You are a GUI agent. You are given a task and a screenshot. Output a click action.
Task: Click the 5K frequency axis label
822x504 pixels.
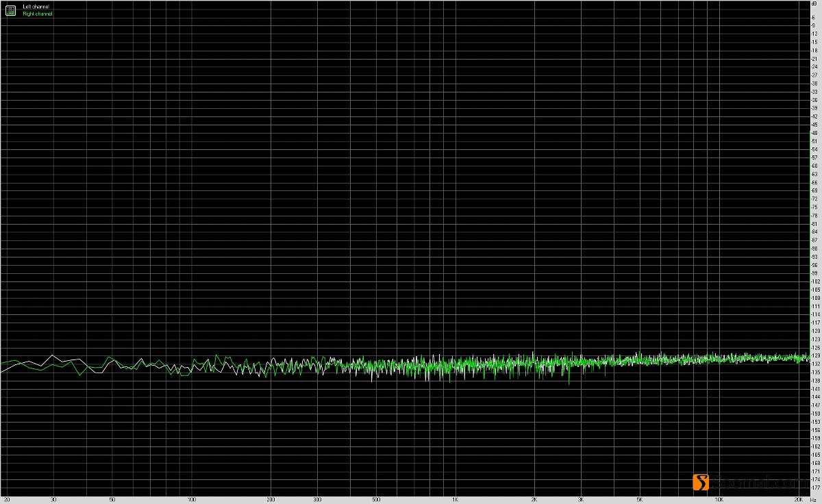coord(638,500)
